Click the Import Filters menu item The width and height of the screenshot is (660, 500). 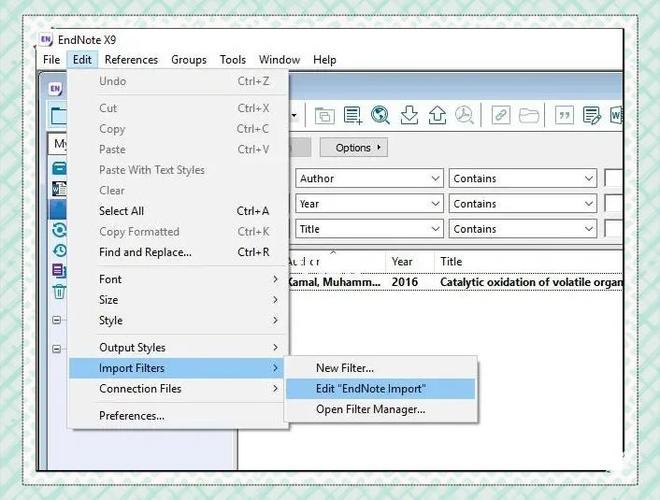pyautogui.click(x=178, y=368)
